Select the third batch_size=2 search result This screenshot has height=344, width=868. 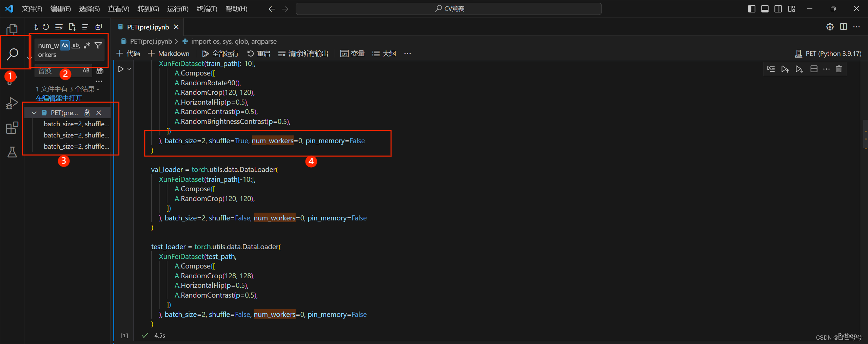pos(76,146)
